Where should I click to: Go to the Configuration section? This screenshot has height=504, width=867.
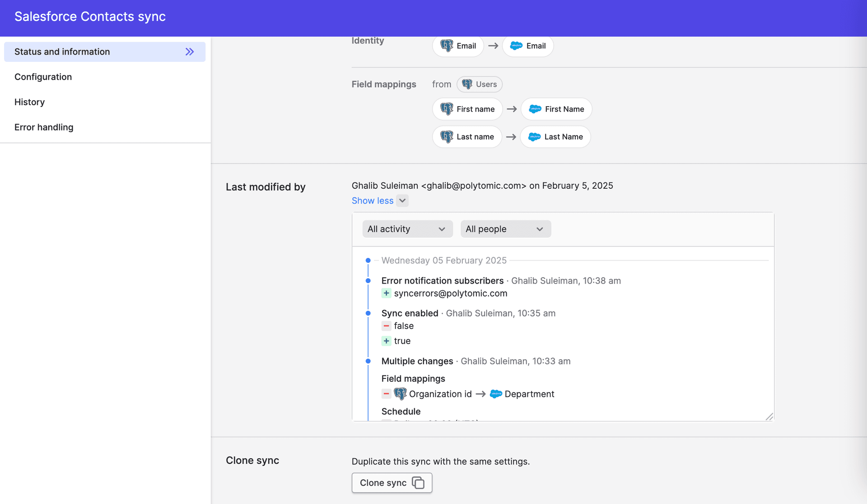pyautogui.click(x=43, y=77)
